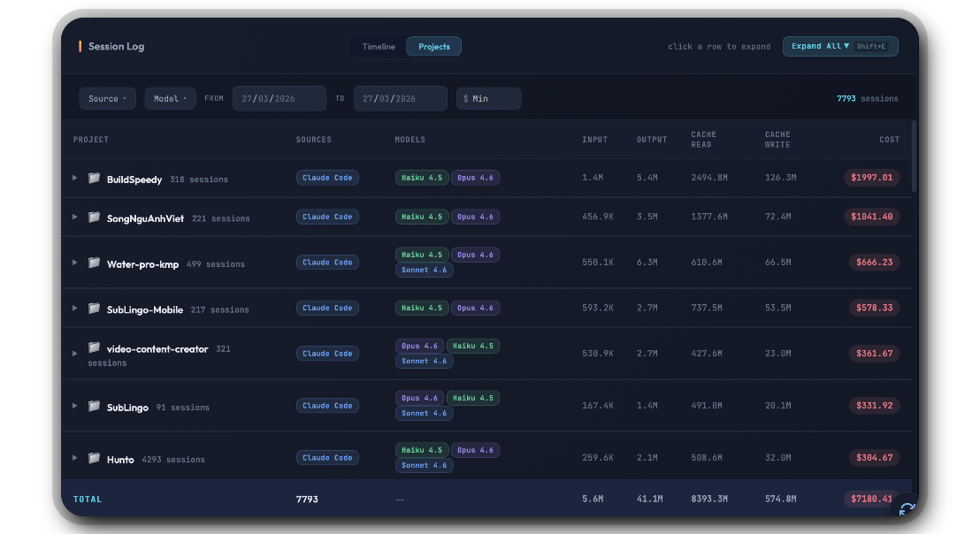Expand the SubLingo 91 sessions row
Viewport: 980px width, 534px height.
74,406
